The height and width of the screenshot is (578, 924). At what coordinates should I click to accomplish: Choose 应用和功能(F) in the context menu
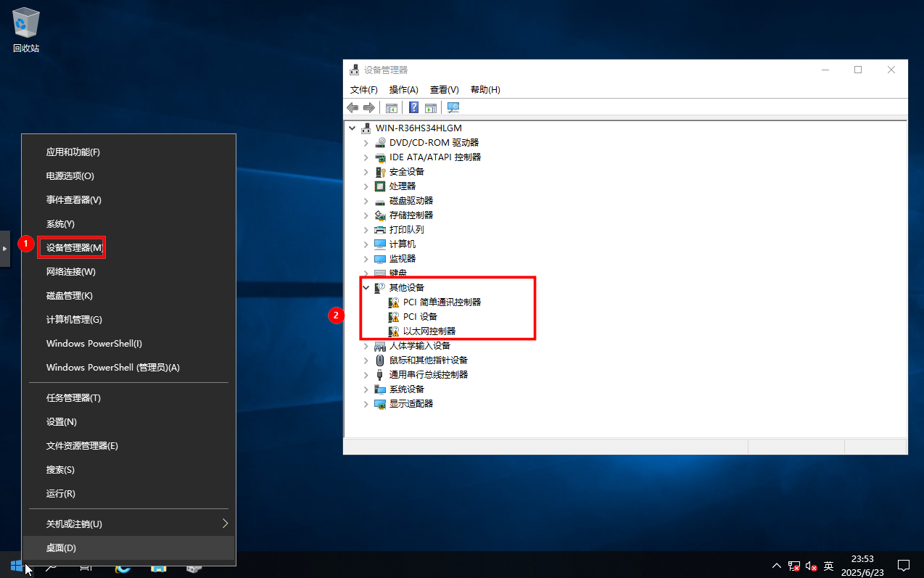(x=128, y=152)
